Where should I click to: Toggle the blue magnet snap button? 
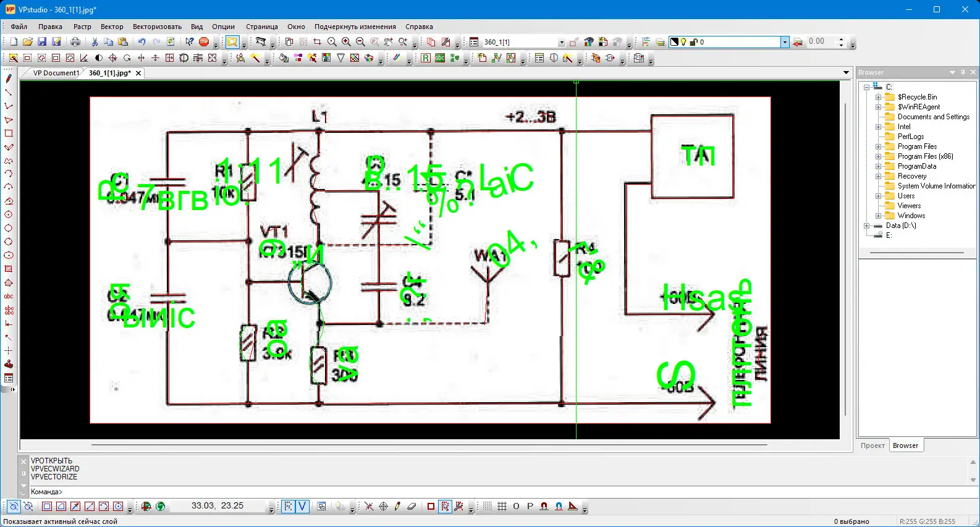(x=559, y=507)
